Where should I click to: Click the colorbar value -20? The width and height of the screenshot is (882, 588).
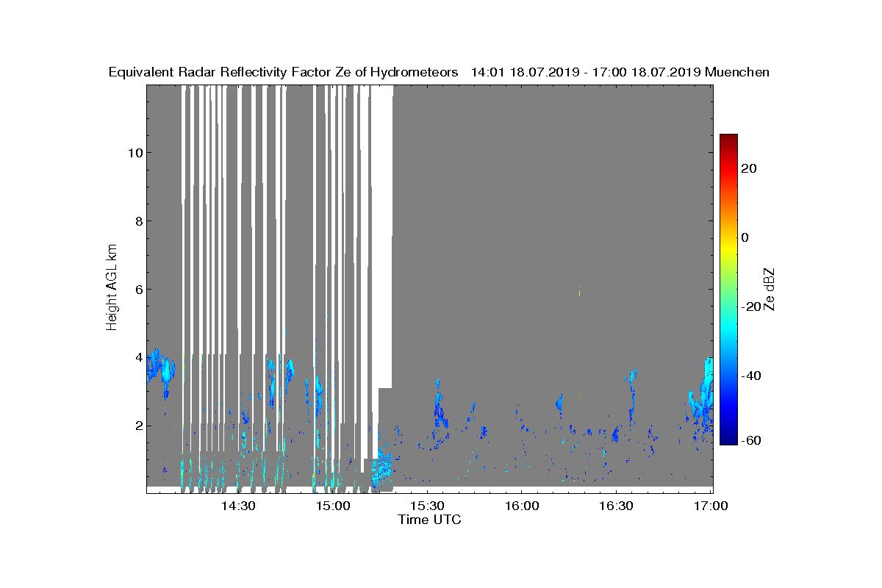pos(750,306)
